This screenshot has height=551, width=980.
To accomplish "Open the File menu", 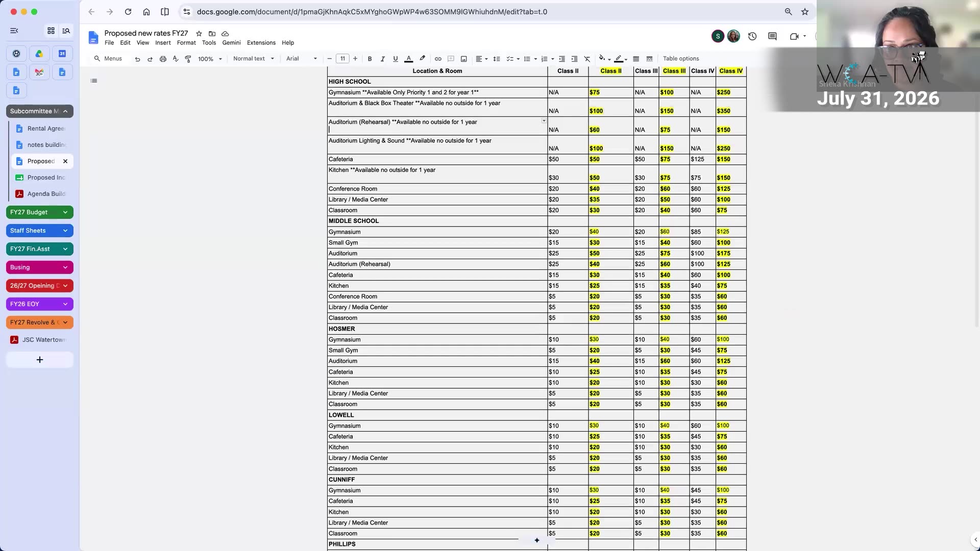I will [109, 43].
